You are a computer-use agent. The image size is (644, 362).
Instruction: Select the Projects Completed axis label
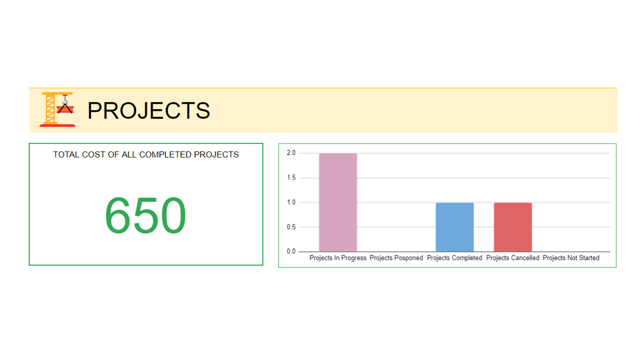455,258
